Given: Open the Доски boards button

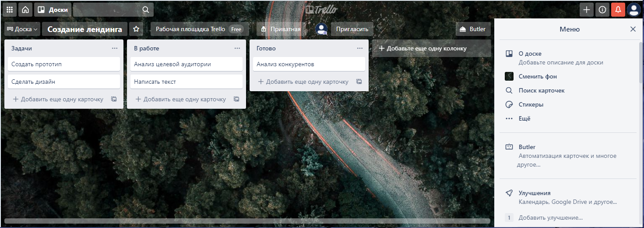Looking at the screenshot, I should click(53, 10).
